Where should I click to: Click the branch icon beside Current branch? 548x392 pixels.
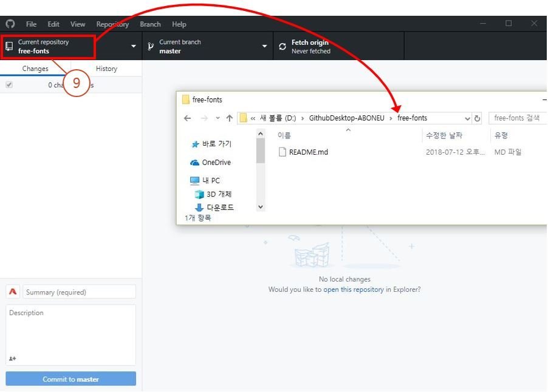[151, 46]
